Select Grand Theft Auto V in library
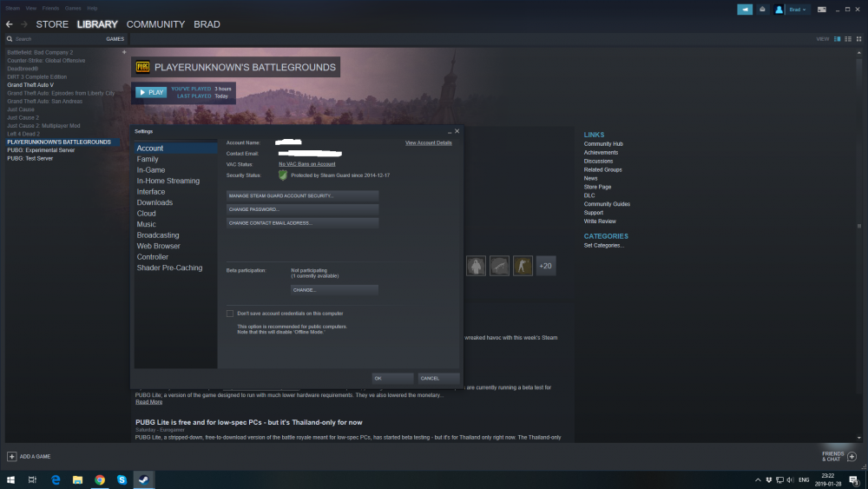Image resolution: width=868 pixels, height=489 pixels. [x=30, y=85]
